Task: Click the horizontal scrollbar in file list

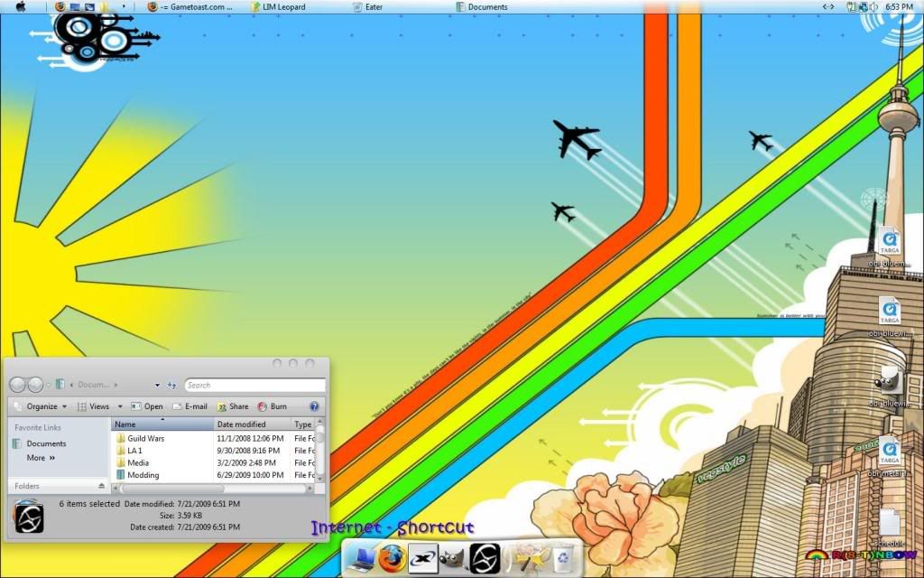Action: tap(172, 489)
